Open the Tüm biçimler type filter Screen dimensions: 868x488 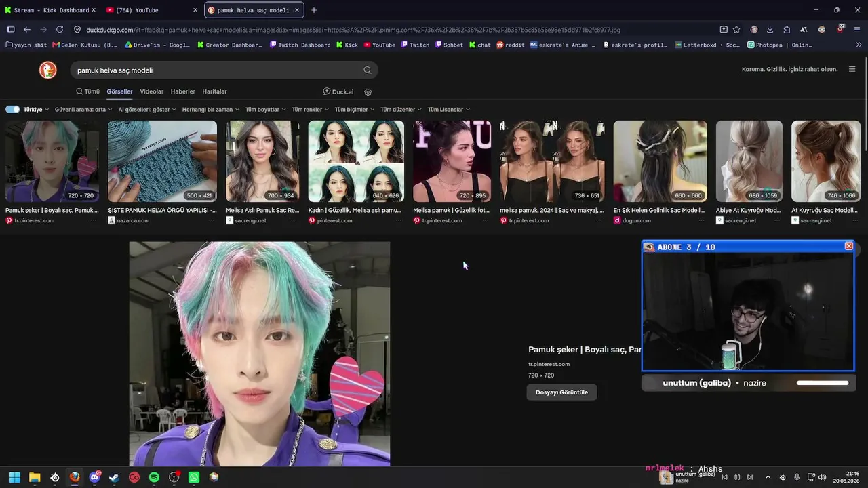[x=355, y=110]
